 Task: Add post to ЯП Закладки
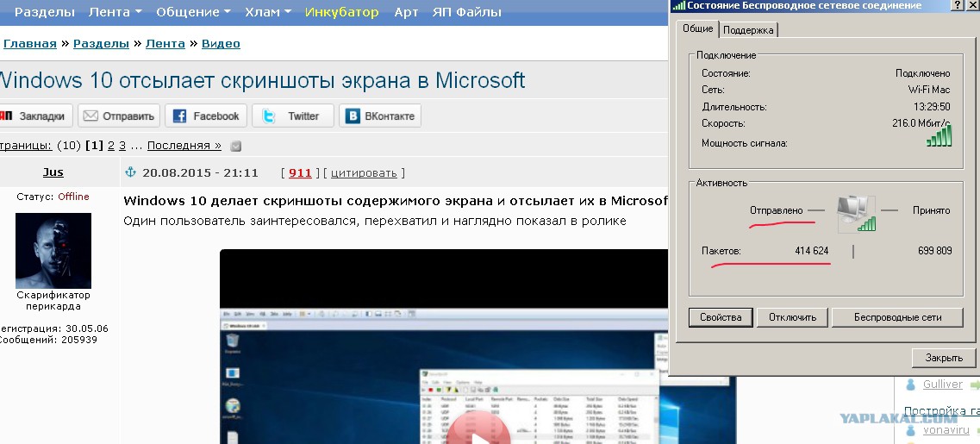tap(35, 116)
